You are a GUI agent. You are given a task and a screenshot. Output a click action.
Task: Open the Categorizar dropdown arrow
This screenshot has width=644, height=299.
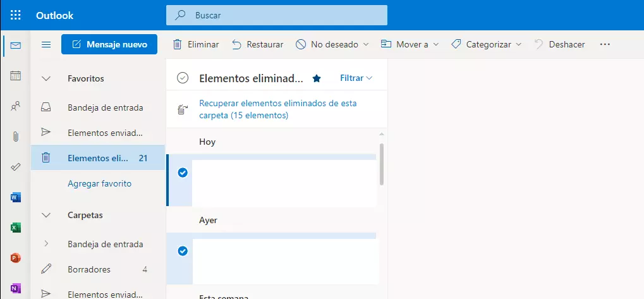point(519,44)
